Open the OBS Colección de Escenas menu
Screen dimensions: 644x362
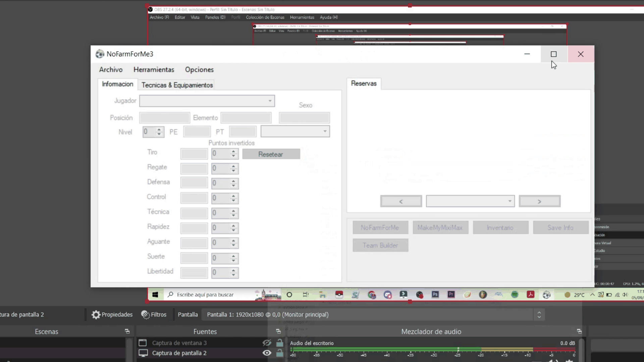pyautogui.click(x=265, y=17)
